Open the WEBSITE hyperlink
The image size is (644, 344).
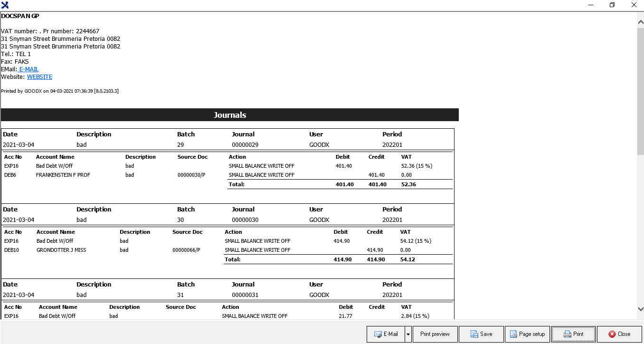coord(39,77)
